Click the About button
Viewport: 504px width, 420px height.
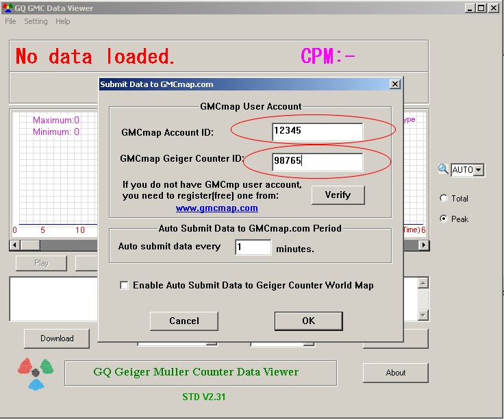[396, 373]
